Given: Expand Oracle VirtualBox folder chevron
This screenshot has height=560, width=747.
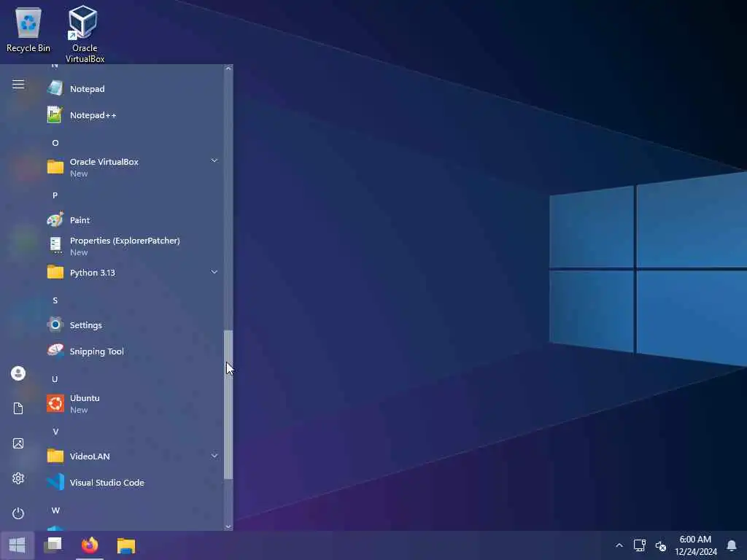Looking at the screenshot, I should [214, 160].
